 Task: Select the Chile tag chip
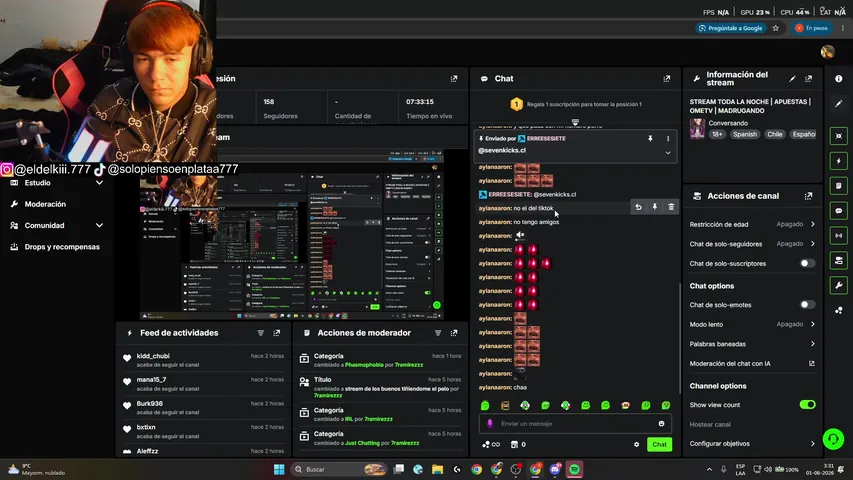tap(775, 134)
